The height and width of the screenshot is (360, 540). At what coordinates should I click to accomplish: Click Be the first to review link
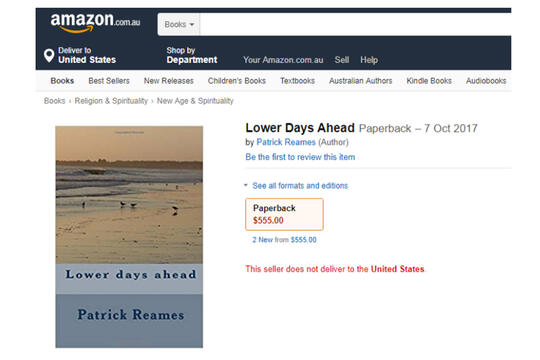(x=300, y=157)
